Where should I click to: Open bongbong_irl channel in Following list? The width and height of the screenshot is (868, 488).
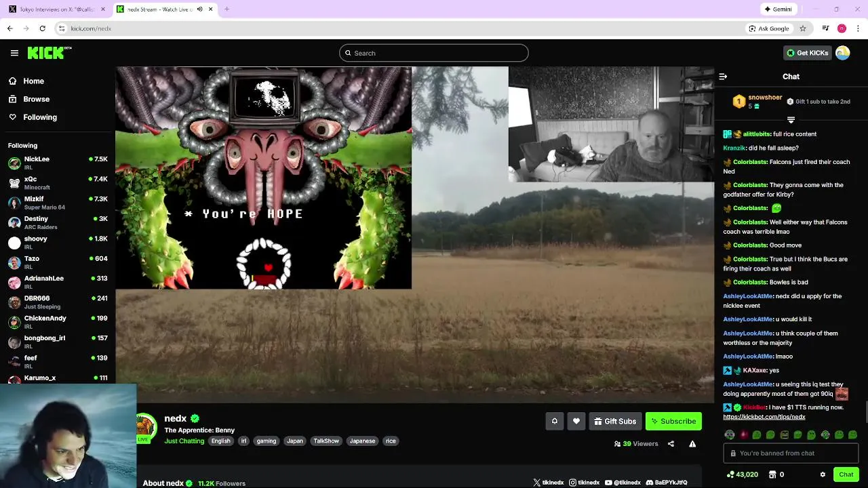[x=58, y=342]
